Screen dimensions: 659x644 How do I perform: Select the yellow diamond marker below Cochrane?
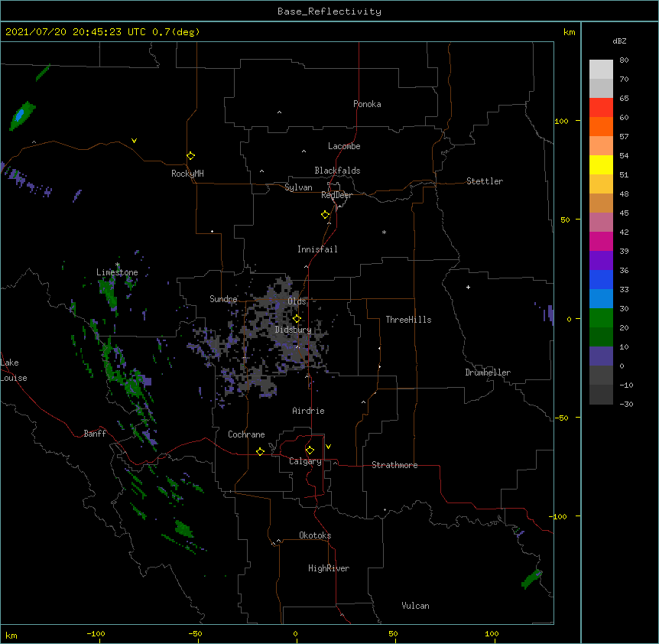260,451
